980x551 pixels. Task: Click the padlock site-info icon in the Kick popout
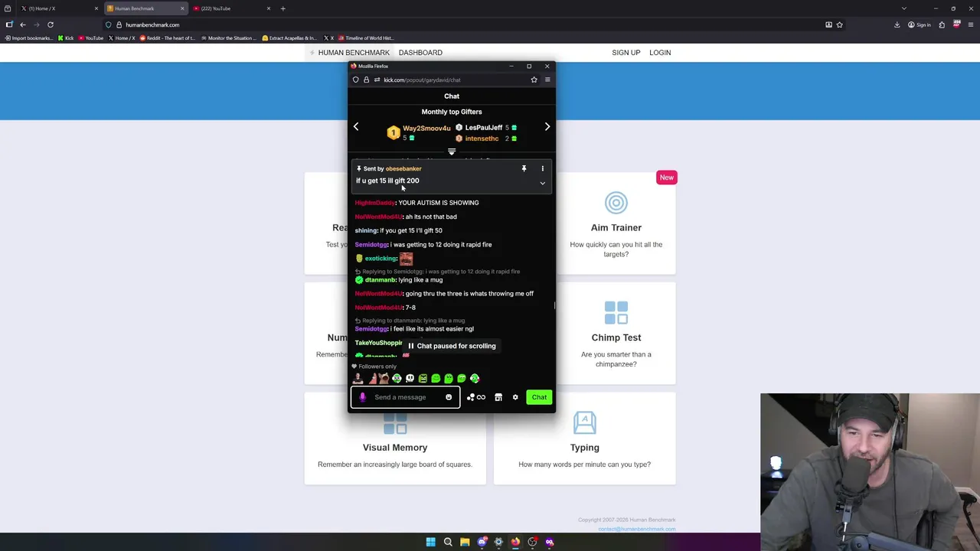point(366,80)
